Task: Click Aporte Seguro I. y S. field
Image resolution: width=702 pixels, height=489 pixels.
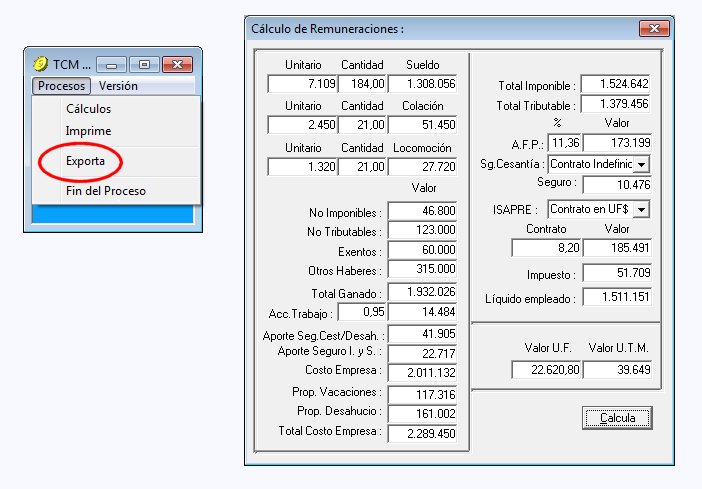Action: [422, 354]
